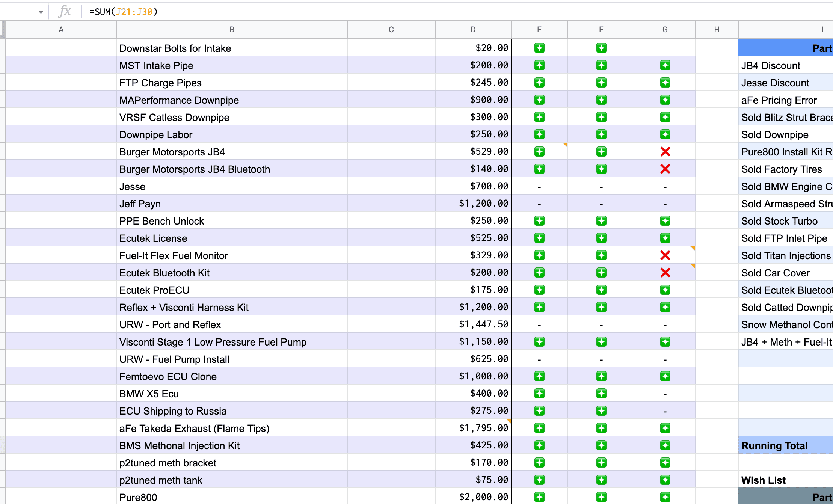Viewport: 833px width, 504px height.
Task: Click green check in column G for FTP Charge Pipes
Action: (x=665, y=83)
